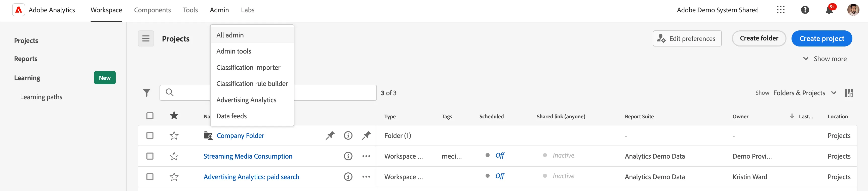The image size is (868, 191).
Task: Click the Adobe Analytics logo icon
Action: 19,10
